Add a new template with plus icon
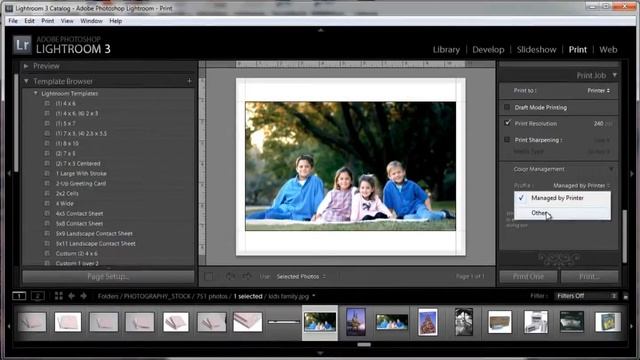Image resolution: width=640 pixels, height=360 pixels. [189, 81]
